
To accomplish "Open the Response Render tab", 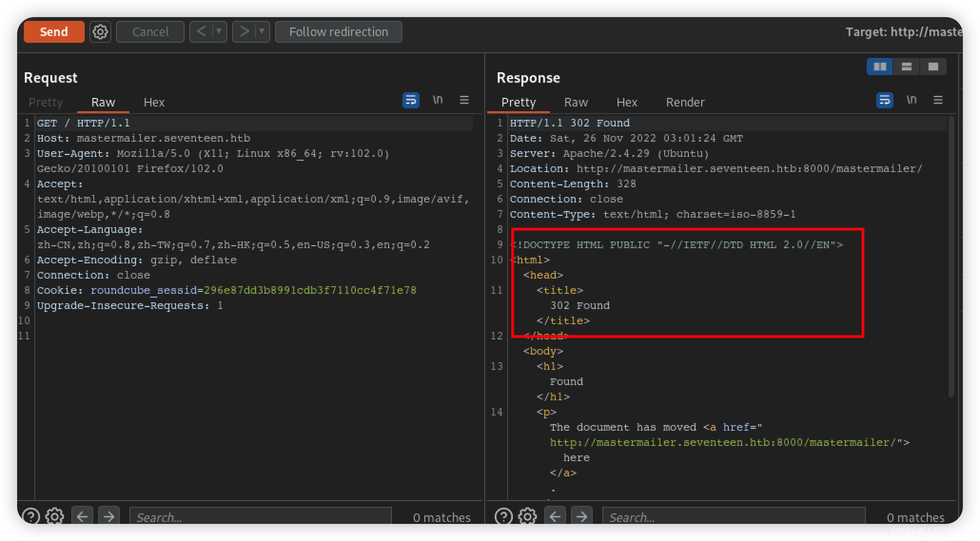I will click(685, 102).
